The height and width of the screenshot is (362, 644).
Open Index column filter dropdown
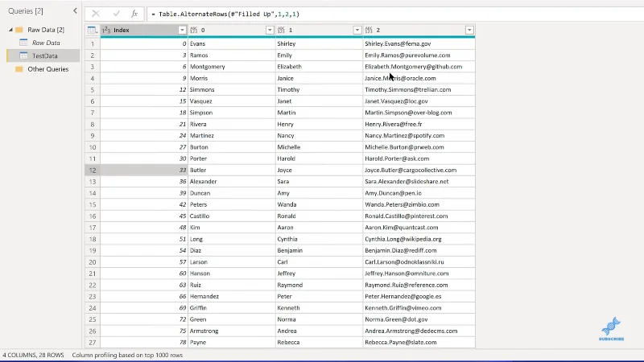click(x=182, y=30)
